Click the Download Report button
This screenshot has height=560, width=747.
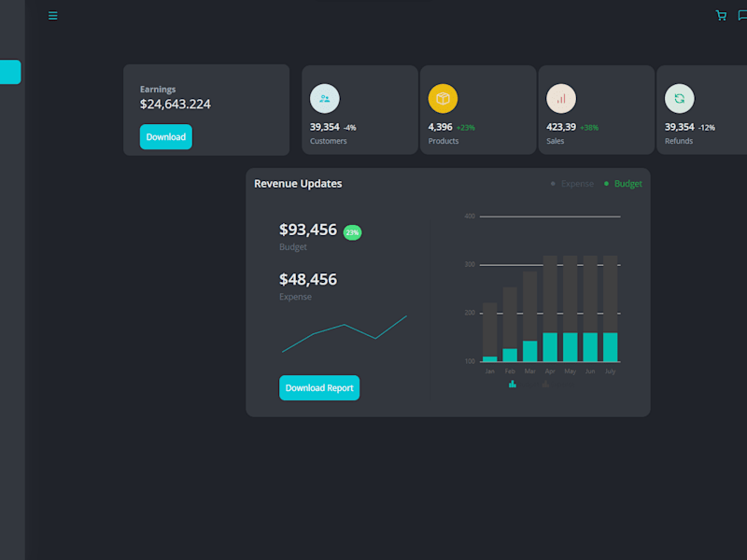[319, 387]
